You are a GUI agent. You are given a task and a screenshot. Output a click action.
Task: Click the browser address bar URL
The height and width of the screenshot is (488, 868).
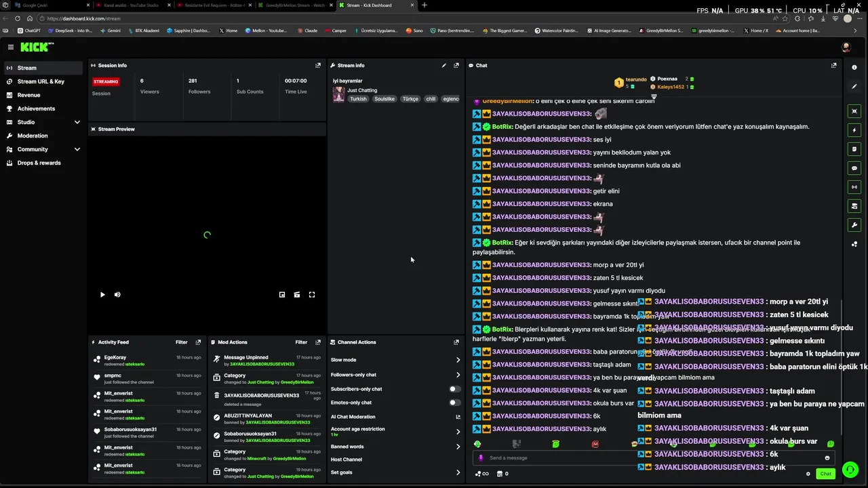(x=84, y=18)
